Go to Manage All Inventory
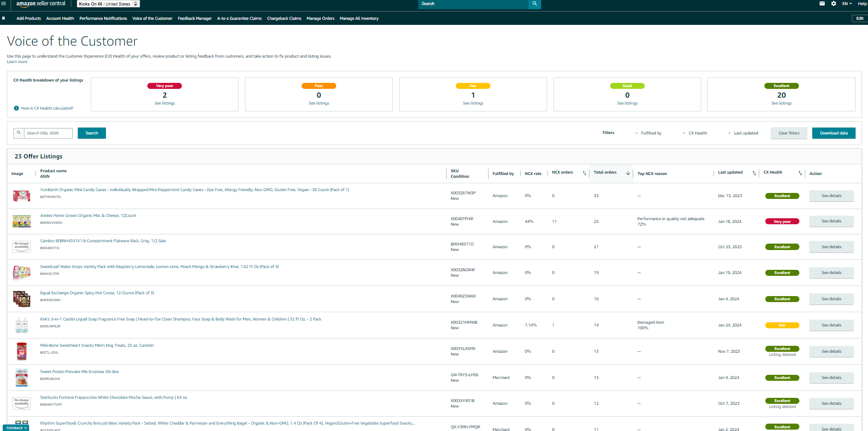The image size is (868, 431). coord(359,18)
